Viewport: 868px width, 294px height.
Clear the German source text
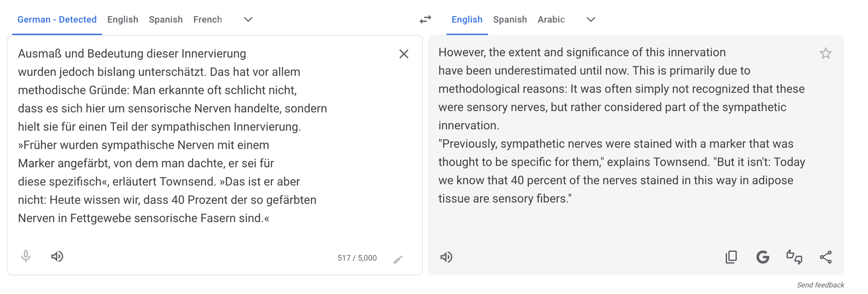pyautogui.click(x=404, y=54)
